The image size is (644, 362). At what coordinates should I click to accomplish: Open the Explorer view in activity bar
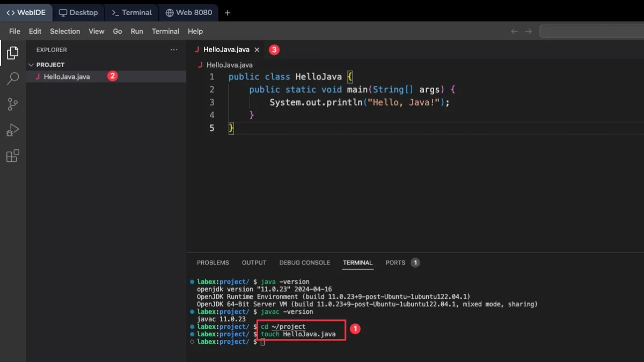(x=12, y=53)
